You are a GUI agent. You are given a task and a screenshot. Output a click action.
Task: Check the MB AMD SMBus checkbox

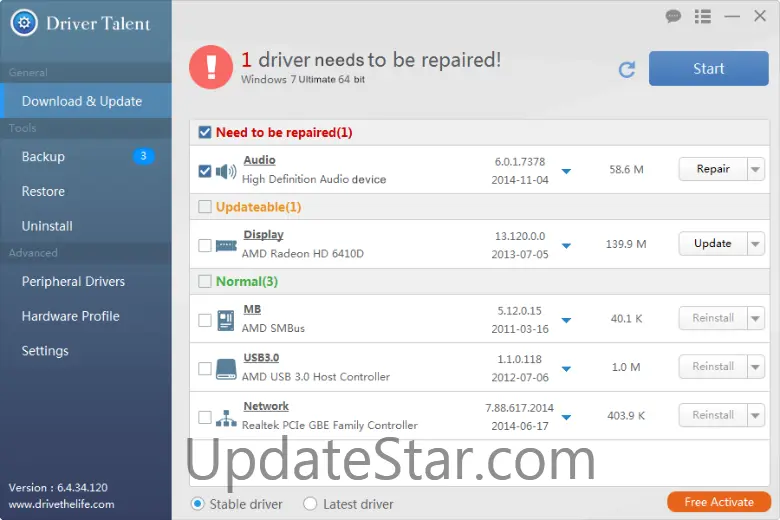[x=205, y=320]
